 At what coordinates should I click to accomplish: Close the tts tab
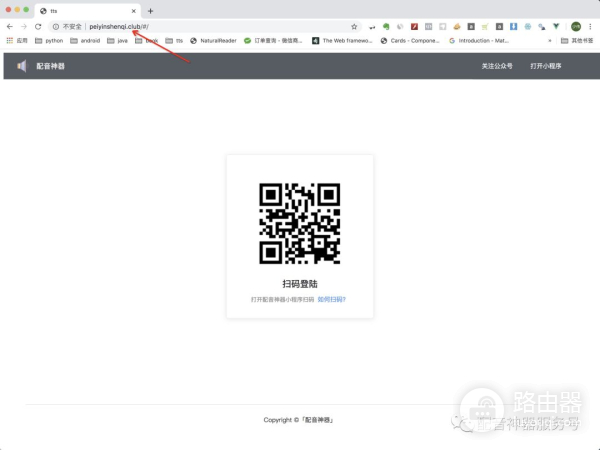click(134, 10)
